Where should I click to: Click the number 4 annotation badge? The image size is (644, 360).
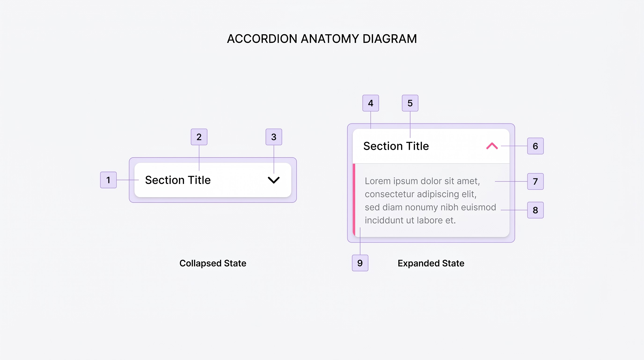[x=371, y=103]
